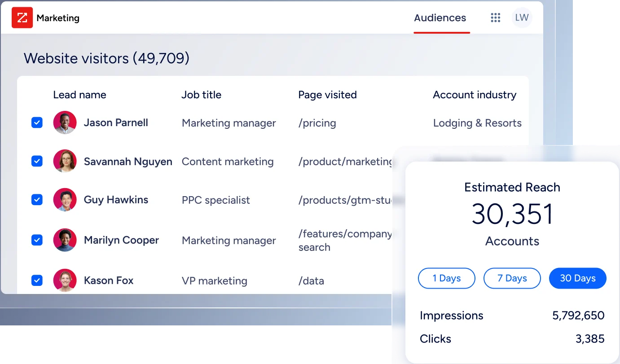
Task: Click the name Kason Fox
Action: [109, 281]
